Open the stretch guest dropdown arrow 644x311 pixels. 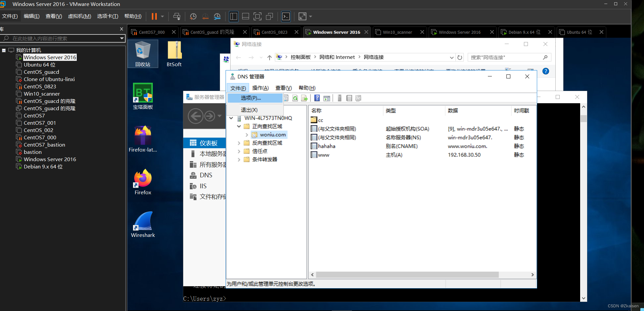tap(310, 16)
